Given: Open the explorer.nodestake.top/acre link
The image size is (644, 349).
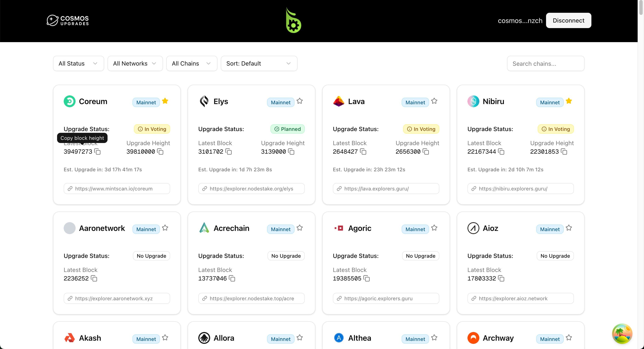Looking at the screenshot, I should (x=251, y=298).
